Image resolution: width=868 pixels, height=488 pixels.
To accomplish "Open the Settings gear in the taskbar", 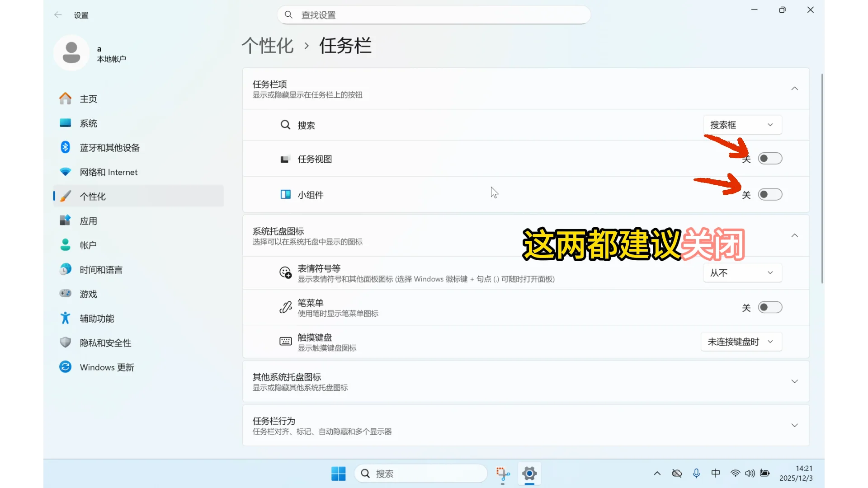I will (529, 474).
